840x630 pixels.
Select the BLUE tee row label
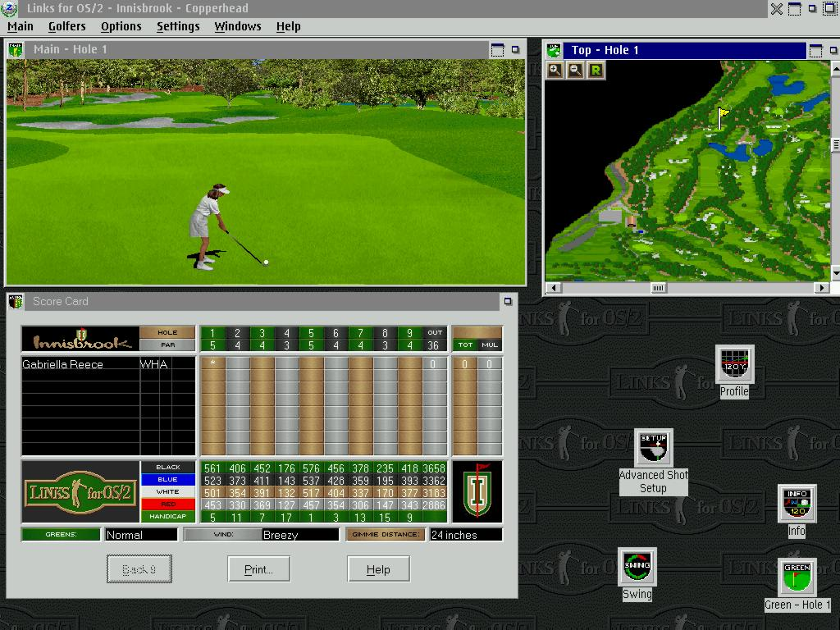167,479
